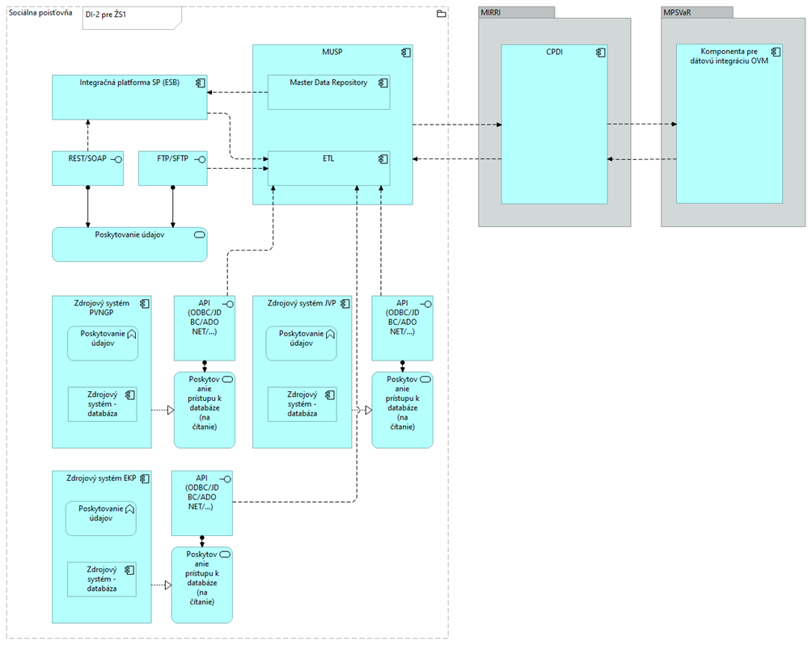The width and height of the screenshot is (812, 645).
Task: Click the component icon on MUSP box
Action: point(407,53)
